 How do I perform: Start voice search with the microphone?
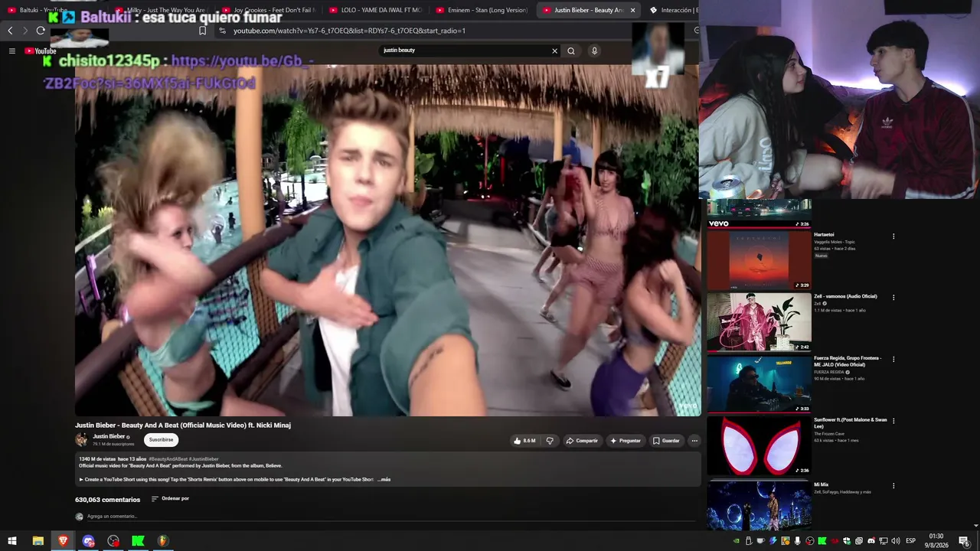(x=594, y=51)
